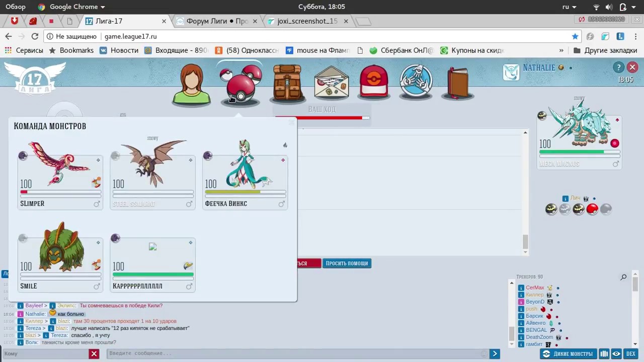Image resolution: width=644 pixels, height=362 pixels.
Task: Open the Сбербанк ОнЛ@ bookmark
Action: click(401, 50)
